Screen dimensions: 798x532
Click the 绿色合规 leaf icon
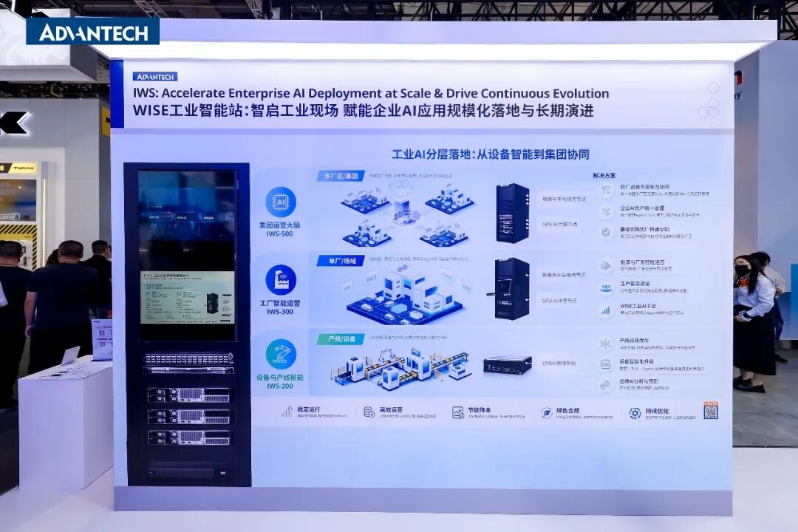(546, 413)
